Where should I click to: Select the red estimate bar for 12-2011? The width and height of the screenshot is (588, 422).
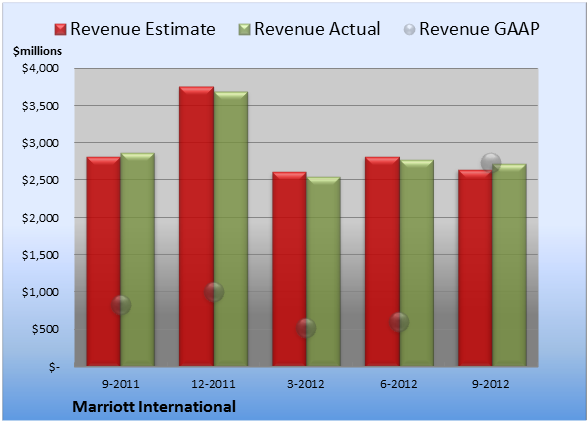point(196,226)
